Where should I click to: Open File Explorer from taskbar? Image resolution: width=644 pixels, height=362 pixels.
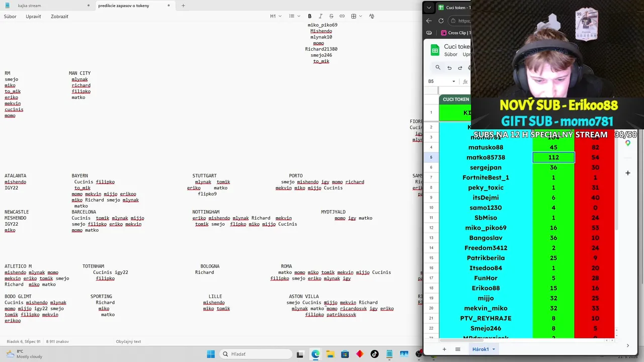pyautogui.click(x=330, y=354)
